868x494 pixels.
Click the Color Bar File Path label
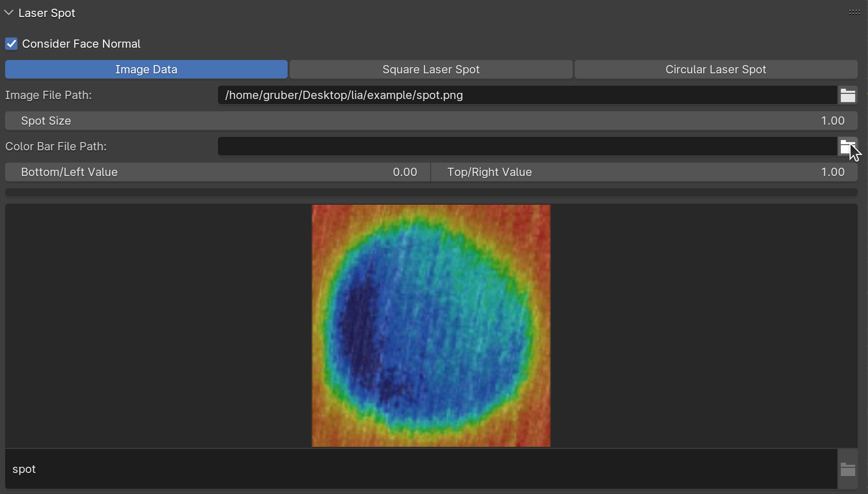click(56, 146)
